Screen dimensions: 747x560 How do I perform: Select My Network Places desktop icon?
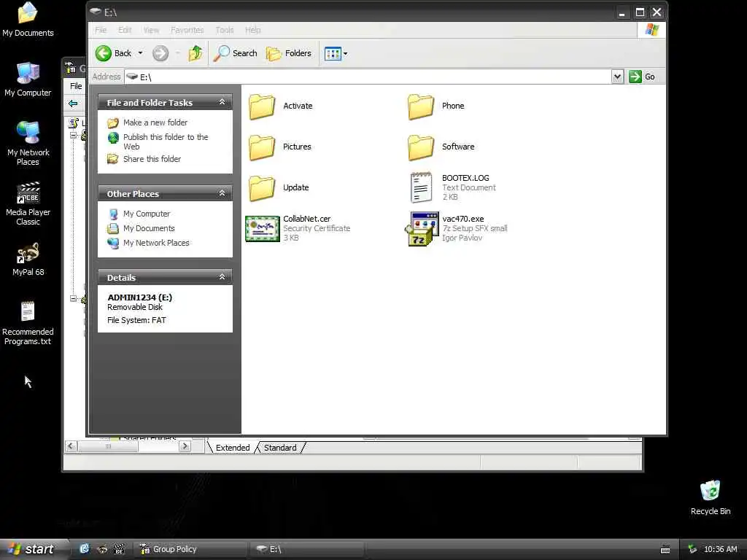28,143
